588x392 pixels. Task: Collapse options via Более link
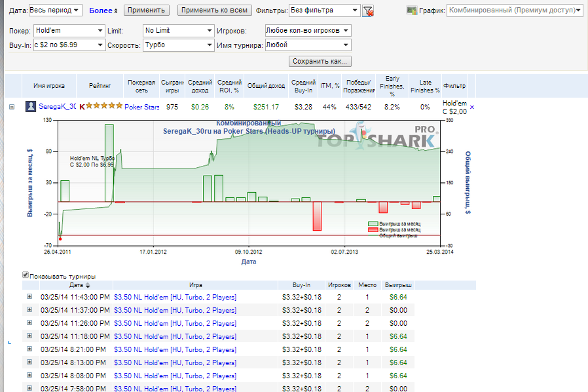tap(103, 11)
